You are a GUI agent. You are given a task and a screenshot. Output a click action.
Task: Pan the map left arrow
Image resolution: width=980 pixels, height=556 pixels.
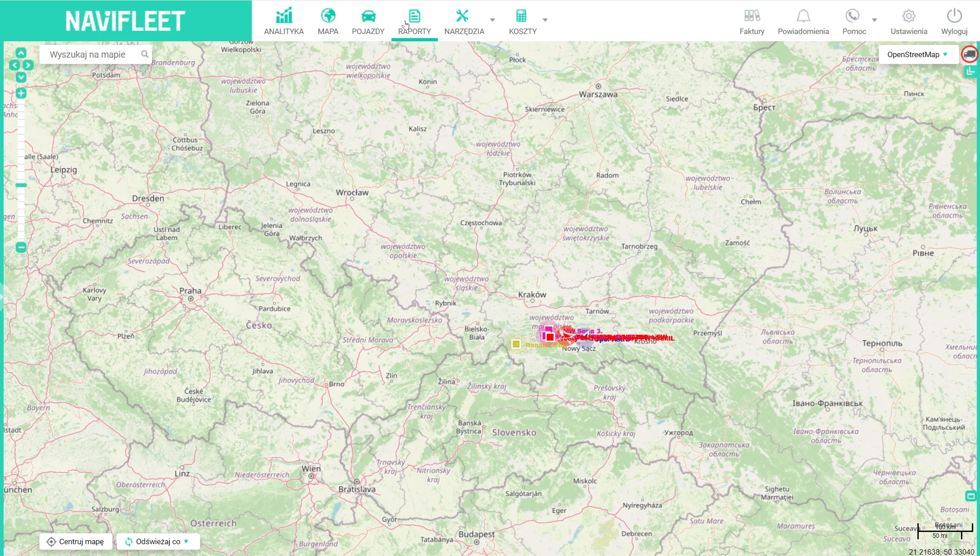tap(15, 65)
